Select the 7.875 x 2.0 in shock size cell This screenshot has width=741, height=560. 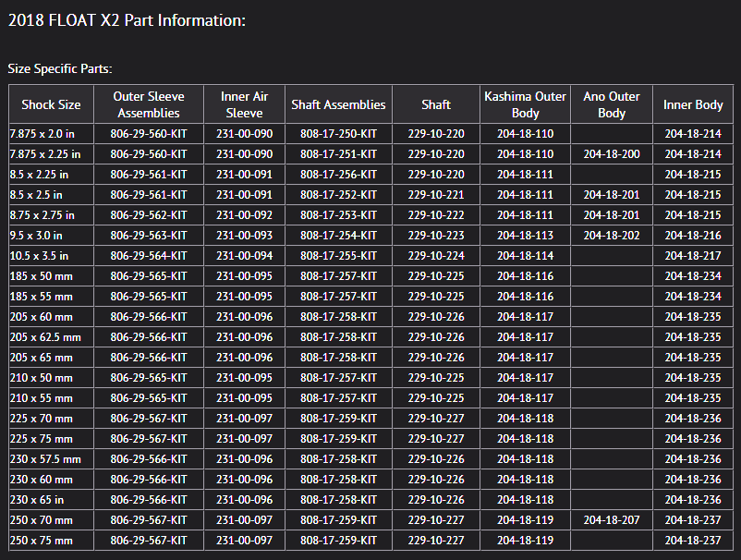point(44,134)
